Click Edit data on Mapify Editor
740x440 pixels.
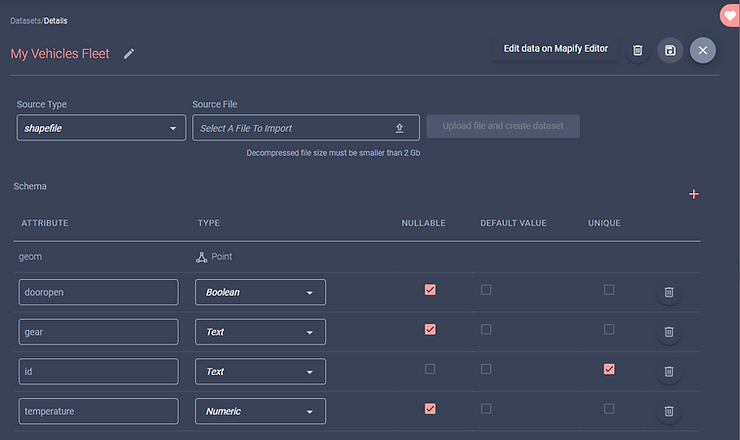(555, 49)
